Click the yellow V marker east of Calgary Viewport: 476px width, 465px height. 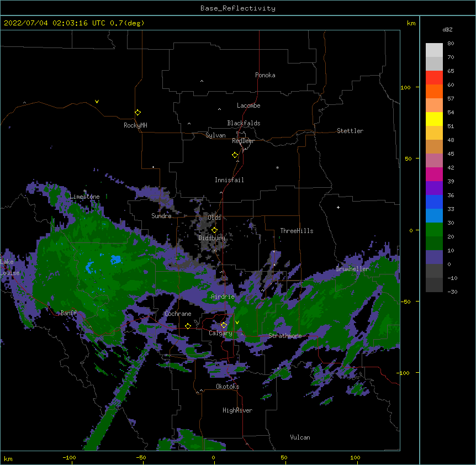coord(237,323)
